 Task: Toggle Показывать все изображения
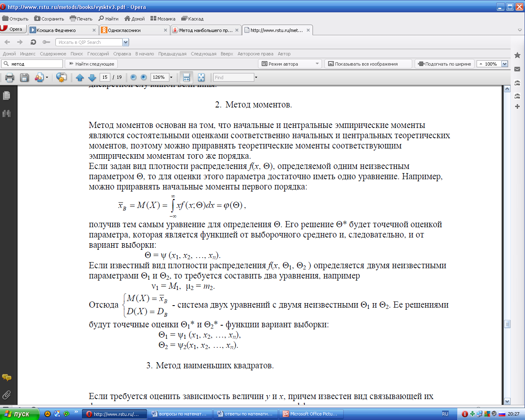pos(368,64)
